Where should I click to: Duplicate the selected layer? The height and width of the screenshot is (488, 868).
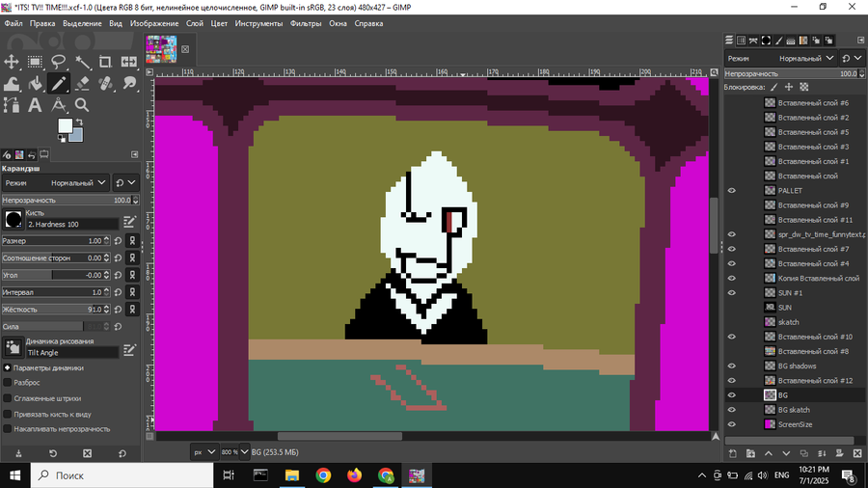803,453
